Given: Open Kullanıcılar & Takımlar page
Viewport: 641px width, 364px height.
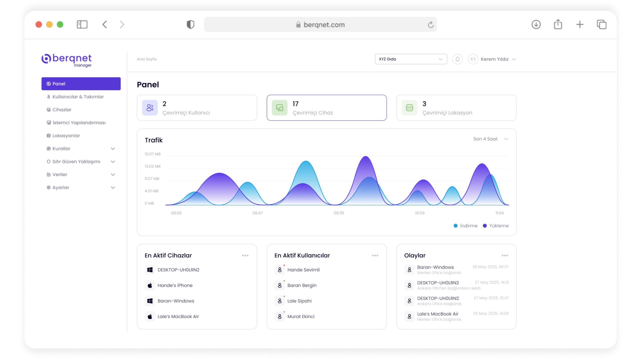Looking at the screenshot, I should 78,97.
